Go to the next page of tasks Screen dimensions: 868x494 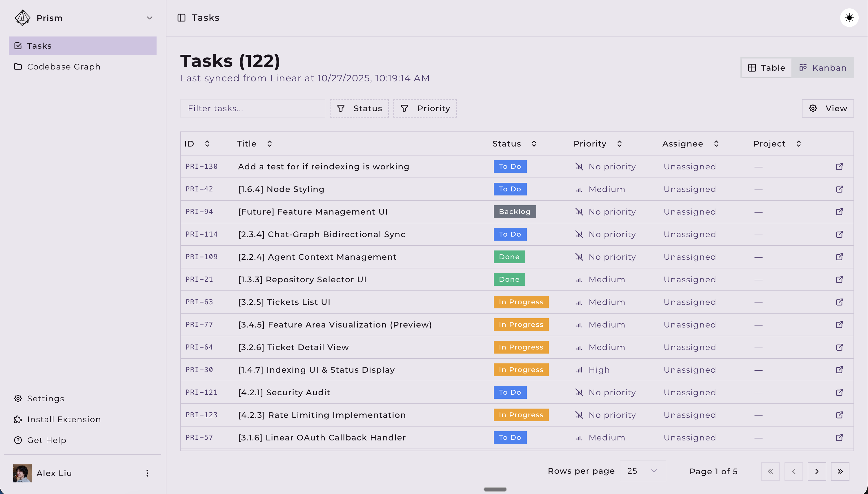coord(816,471)
